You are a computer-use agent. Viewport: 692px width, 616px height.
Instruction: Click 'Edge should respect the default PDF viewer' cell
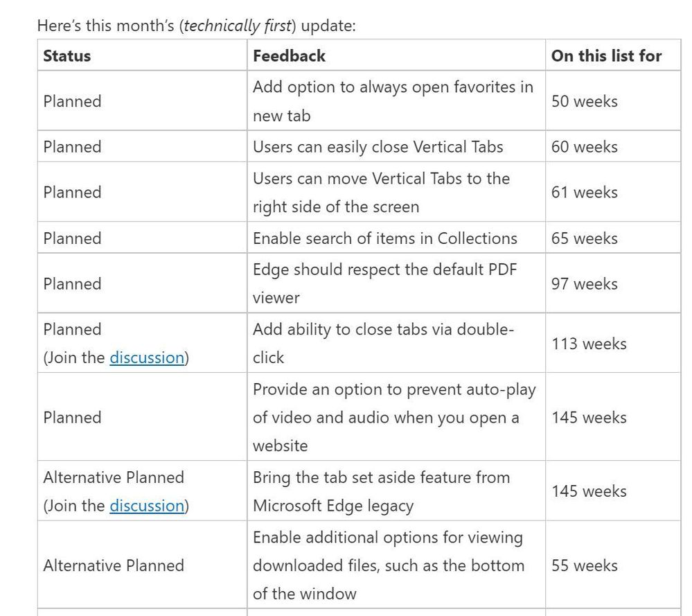384,283
